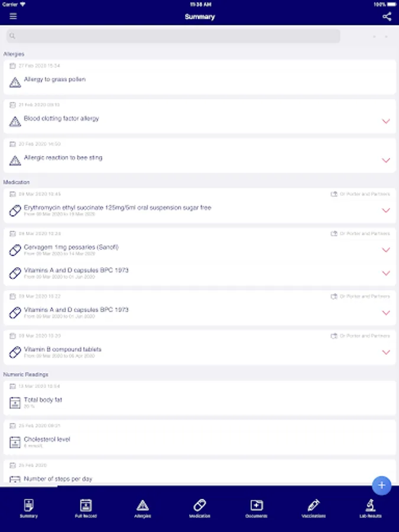Expand Cervagem 1mg pessaries entry

click(x=386, y=250)
